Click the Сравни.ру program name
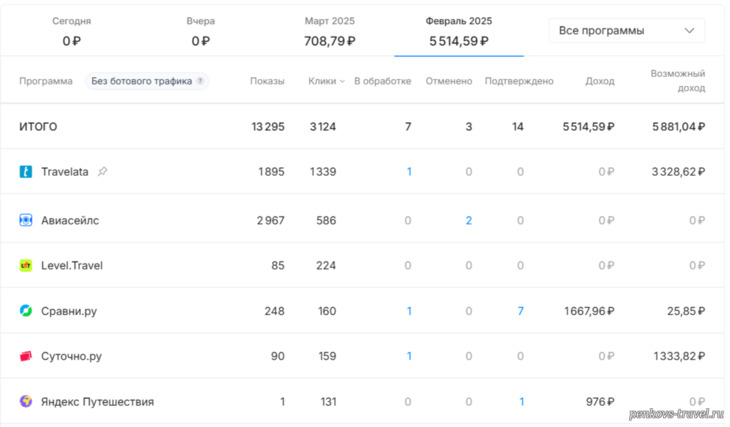 click(x=69, y=311)
